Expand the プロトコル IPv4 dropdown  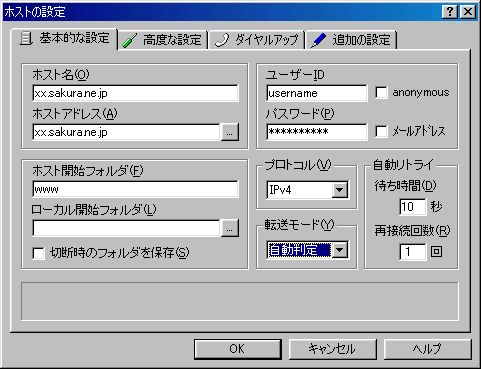[340, 190]
